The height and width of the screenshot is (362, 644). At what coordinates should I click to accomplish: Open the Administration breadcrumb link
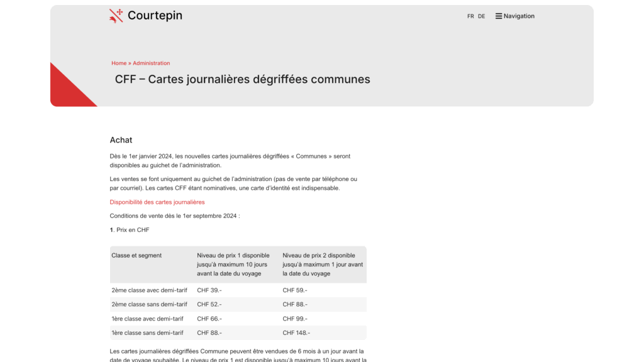(151, 63)
